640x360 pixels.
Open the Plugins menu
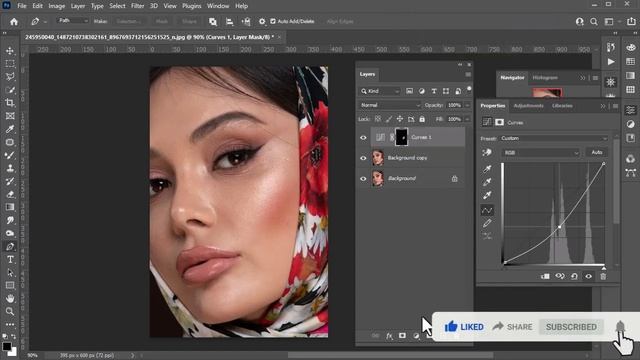pyautogui.click(x=191, y=6)
